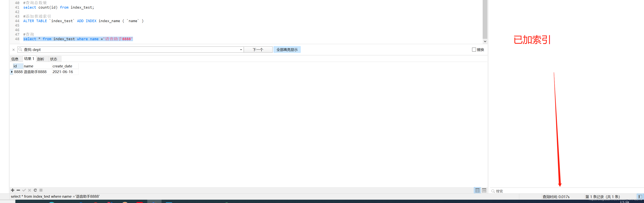Click the comment #添加普通索引 on line 43
644x203 pixels.
point(37,16)
